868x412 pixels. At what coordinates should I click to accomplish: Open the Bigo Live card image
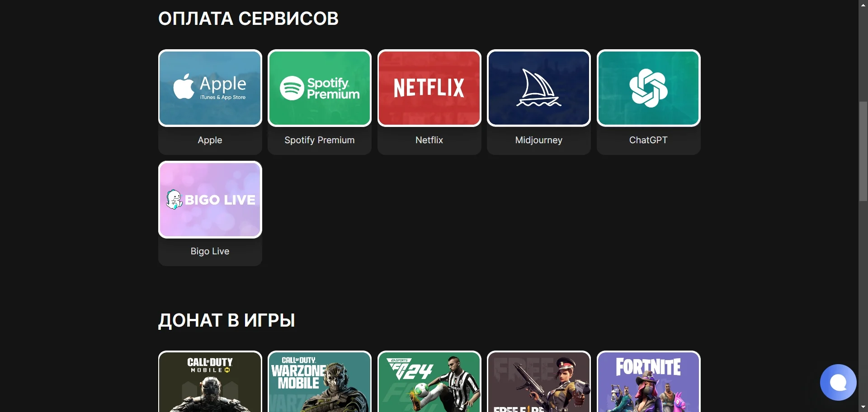(x=210, y=200)
